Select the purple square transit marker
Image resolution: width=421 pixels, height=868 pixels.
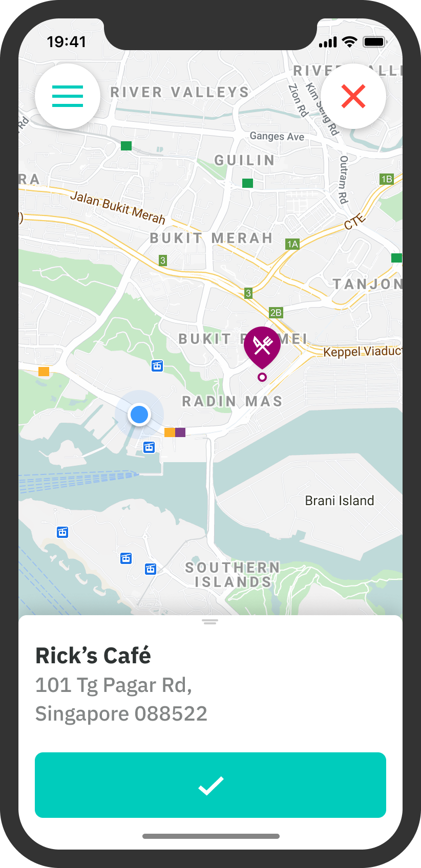(180, 432)
